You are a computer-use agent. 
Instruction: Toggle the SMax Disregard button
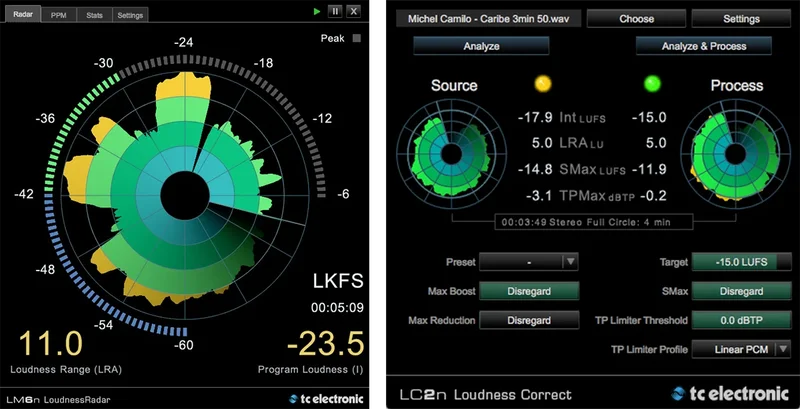click(x=741, y=291)
